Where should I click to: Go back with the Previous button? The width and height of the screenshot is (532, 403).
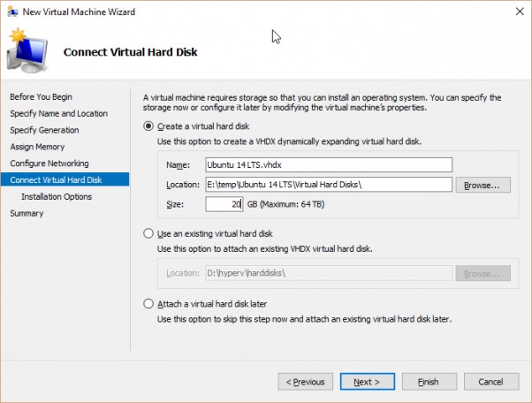[306, 382]
